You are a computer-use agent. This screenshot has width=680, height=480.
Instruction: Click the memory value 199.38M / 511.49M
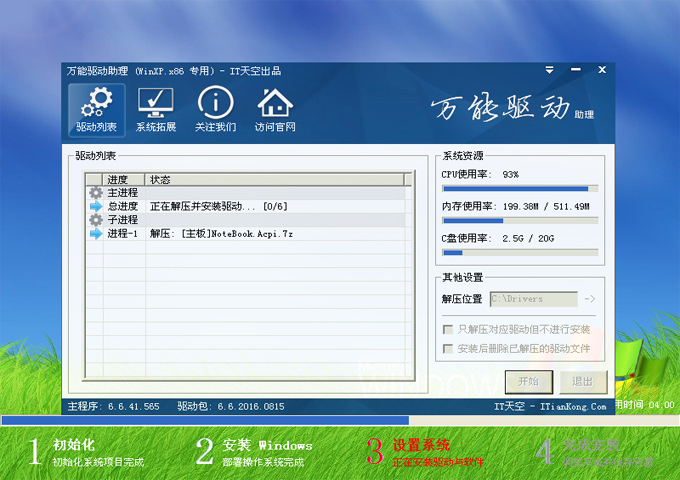pos(546,206)
